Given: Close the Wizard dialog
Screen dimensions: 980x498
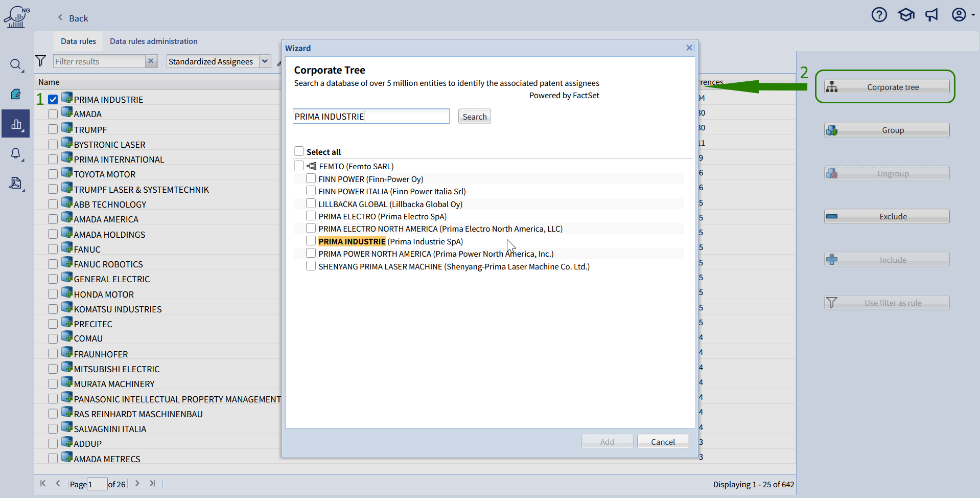Looking at the screenshot, I should point(689,48).
